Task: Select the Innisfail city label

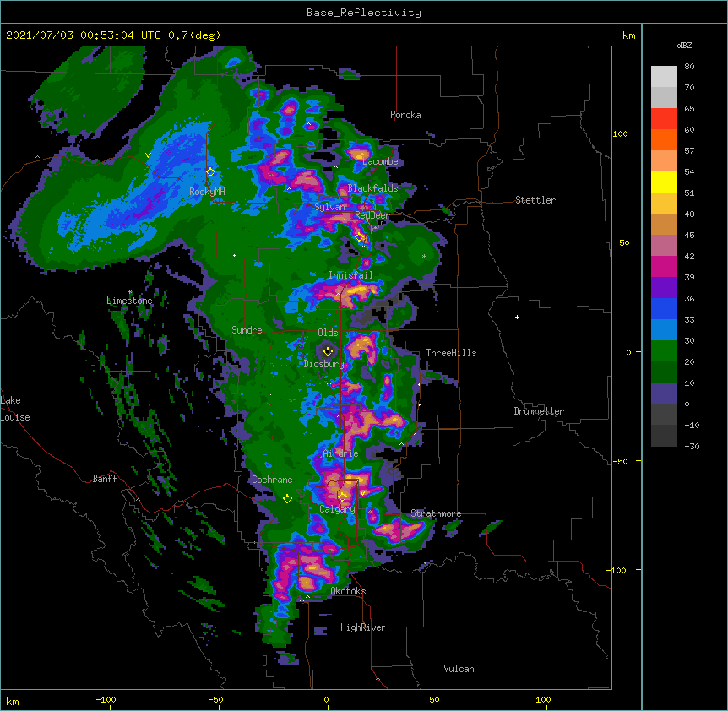Action: pyautogui.click(x=350, y=275)
